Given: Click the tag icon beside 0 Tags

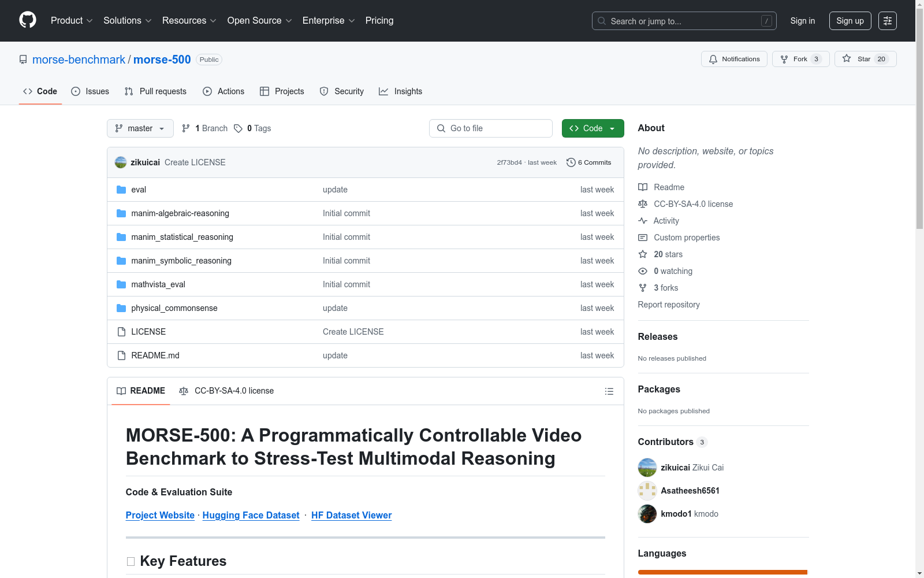Looking at the screenshot, I should click(x=238, y=128).
